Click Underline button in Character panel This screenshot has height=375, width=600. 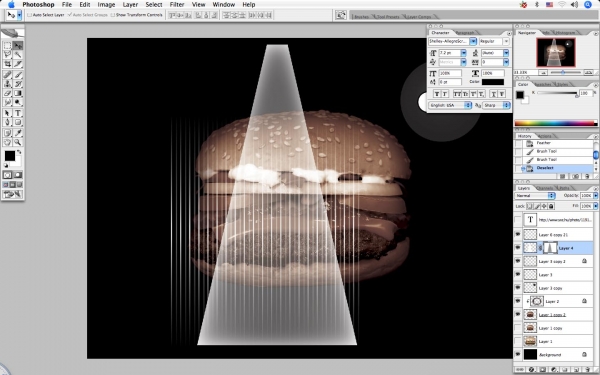[494, 94]
